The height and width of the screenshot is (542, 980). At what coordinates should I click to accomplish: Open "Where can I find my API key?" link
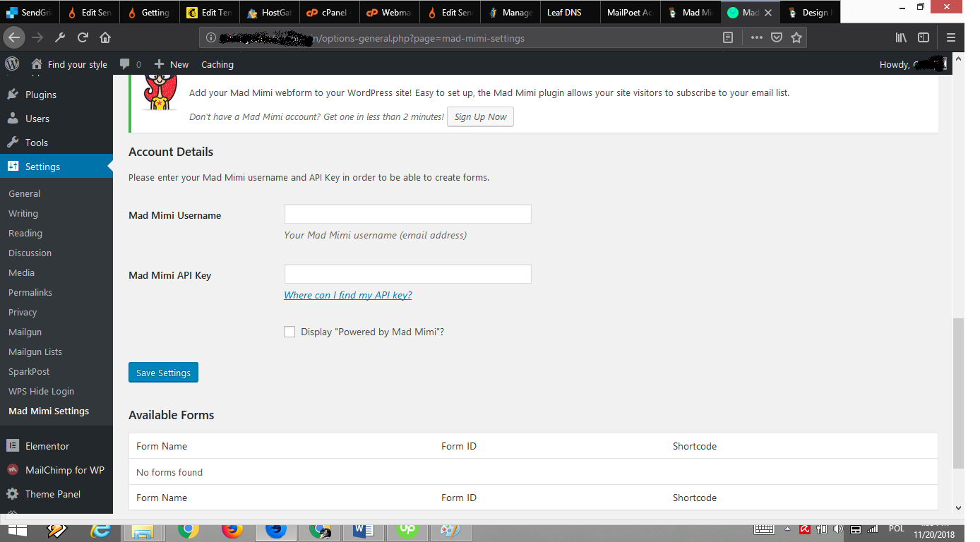pos(347,295)
